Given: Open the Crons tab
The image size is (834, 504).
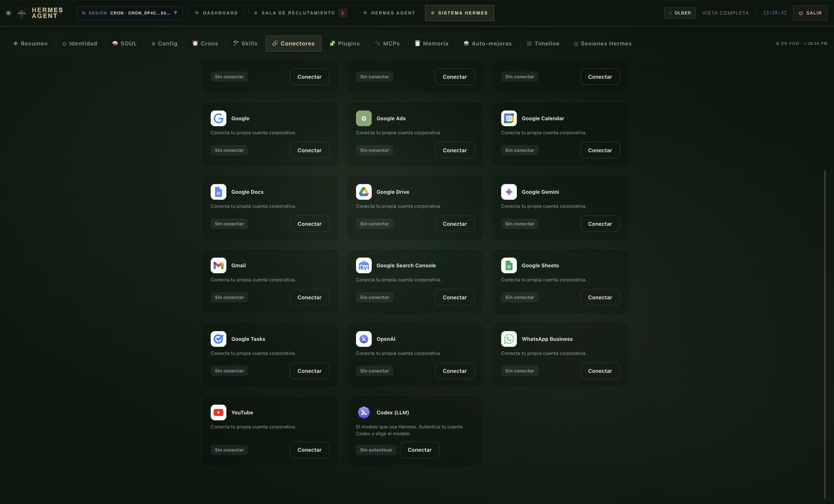Looking at the screenshot, I should [205, 43].
